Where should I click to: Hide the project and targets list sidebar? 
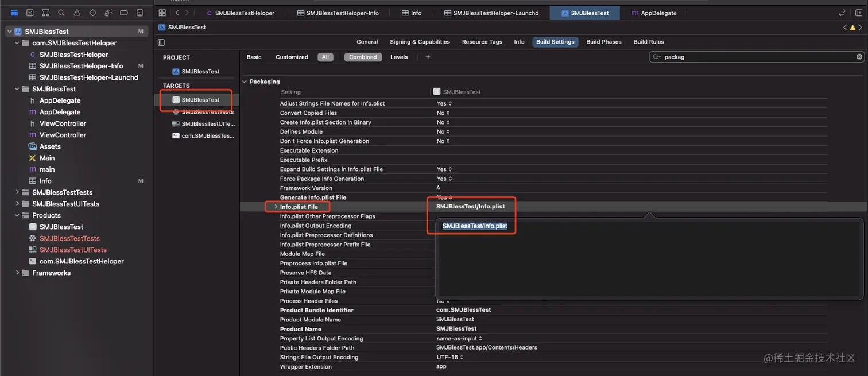click(161, 42)
